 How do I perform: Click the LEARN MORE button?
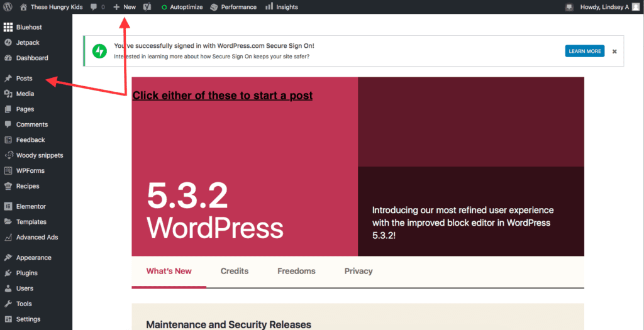tap(585, 51)
